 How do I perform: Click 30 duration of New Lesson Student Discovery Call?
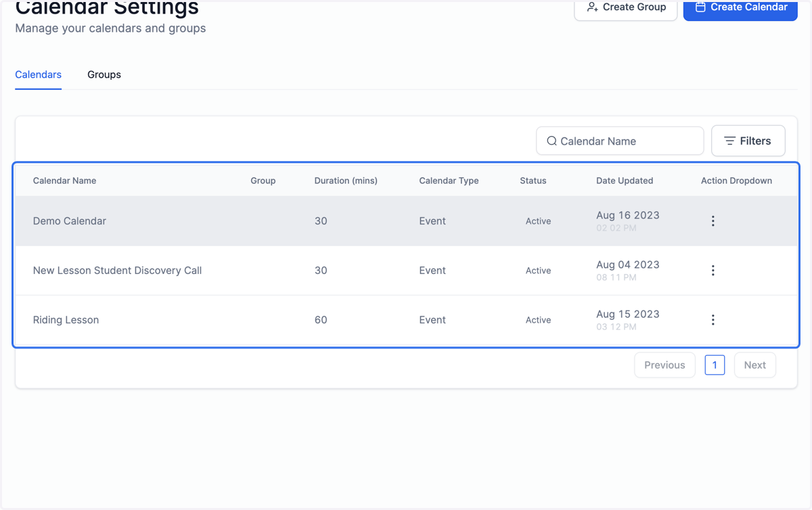point(321,271)
